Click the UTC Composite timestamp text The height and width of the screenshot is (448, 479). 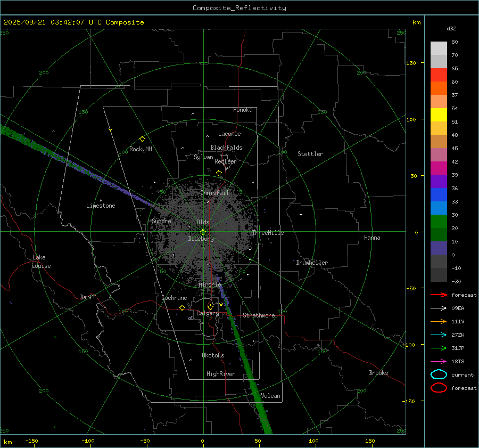[x=74, y=22]
